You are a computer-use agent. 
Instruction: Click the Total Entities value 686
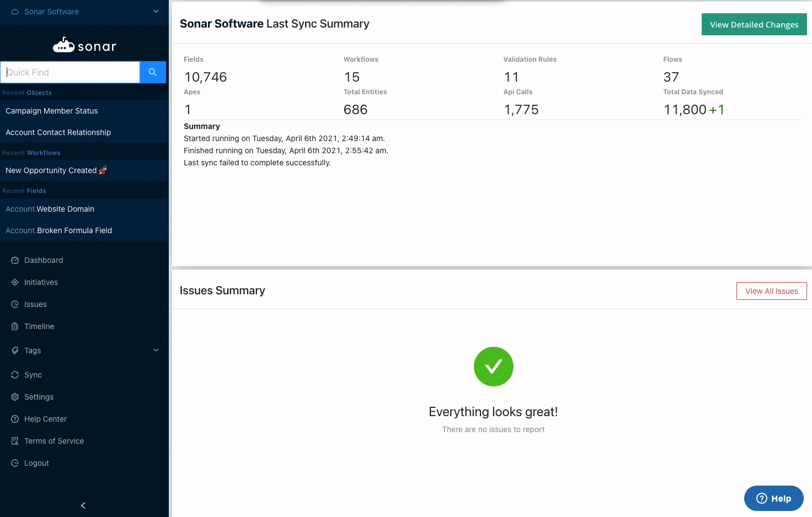356,110
